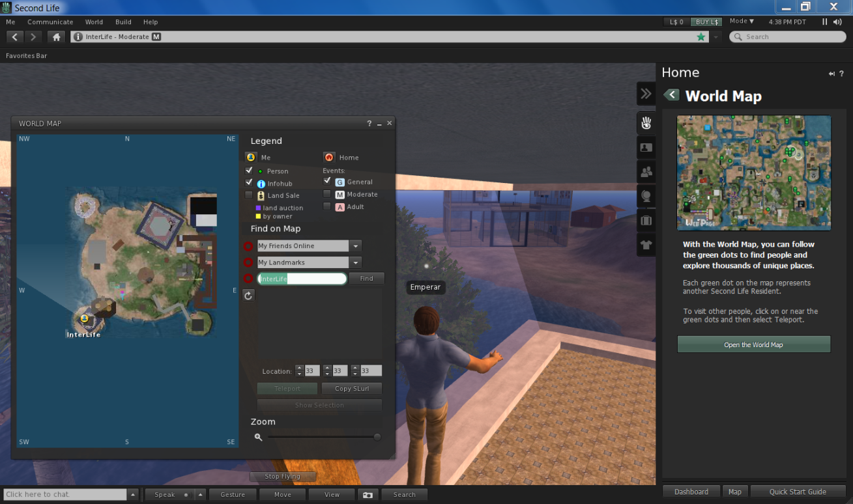853x504 pixels.
Task: Increase the third Location coordinate
Action: click(355, 367)
